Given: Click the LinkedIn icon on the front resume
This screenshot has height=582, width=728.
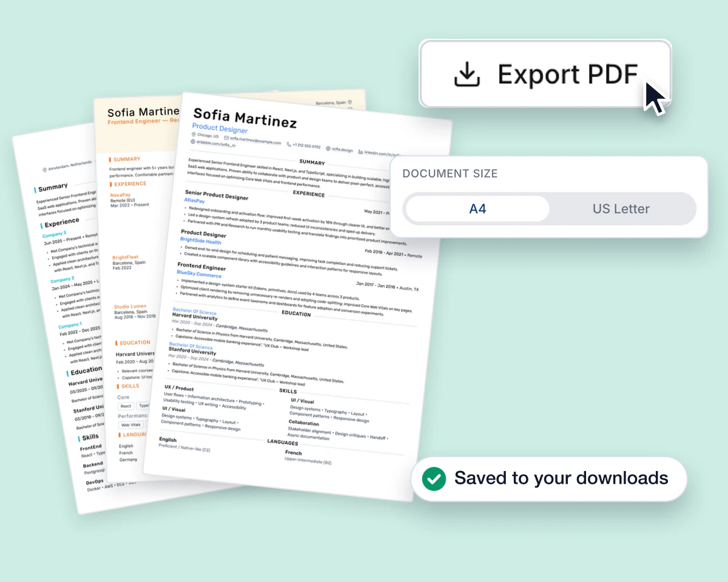Looking at the screenshot, I should [360, 151].
